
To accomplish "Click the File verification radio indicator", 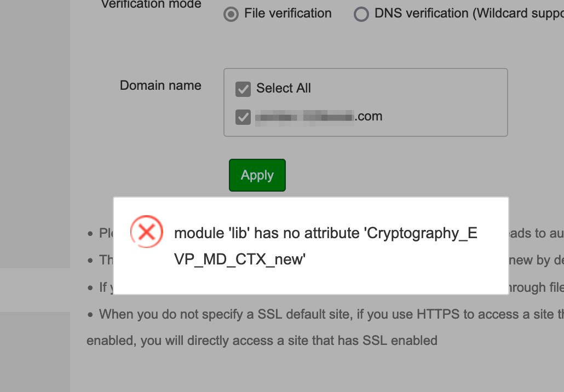I will coord(231,14).
